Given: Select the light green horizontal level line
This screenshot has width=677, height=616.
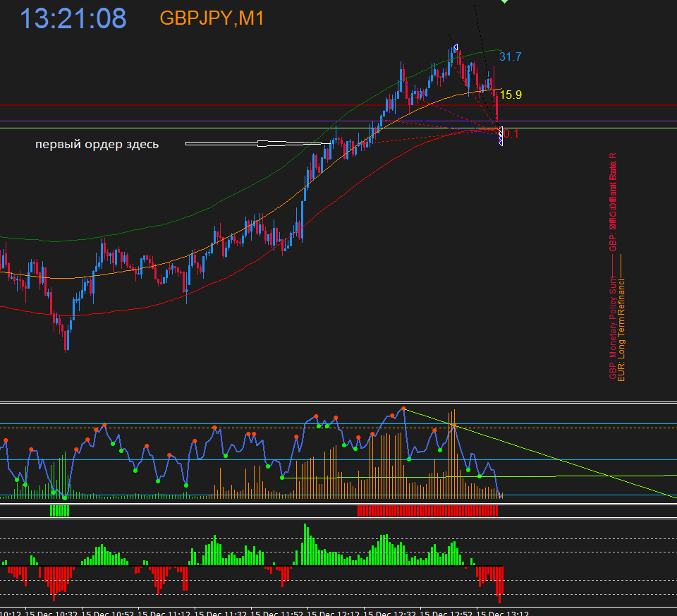Looking at the screenshot, I should coord(338,128).
